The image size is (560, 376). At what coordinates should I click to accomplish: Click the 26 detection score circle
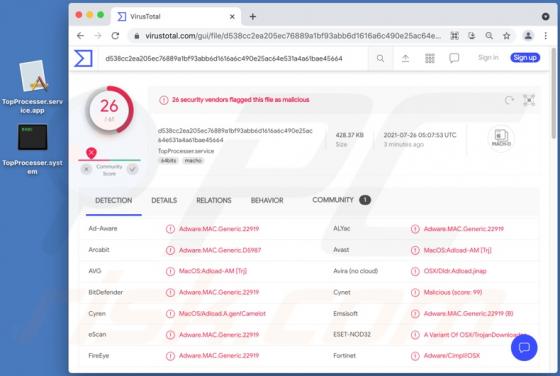point(110,110)
